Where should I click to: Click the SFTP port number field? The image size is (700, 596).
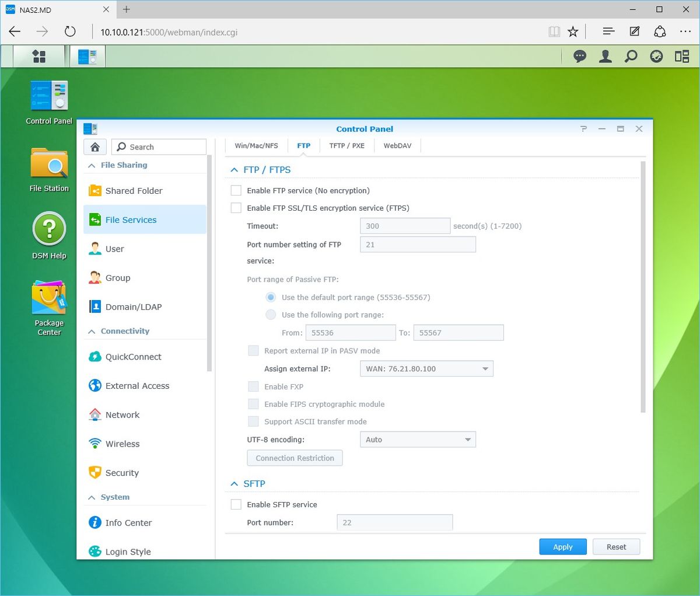(394, 522)
